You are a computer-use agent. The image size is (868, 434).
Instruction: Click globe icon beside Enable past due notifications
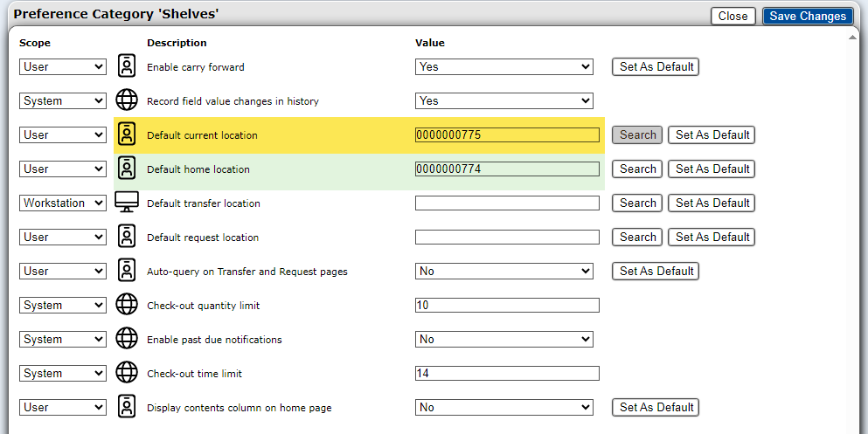pyautogui.click(x=128, y=339)
